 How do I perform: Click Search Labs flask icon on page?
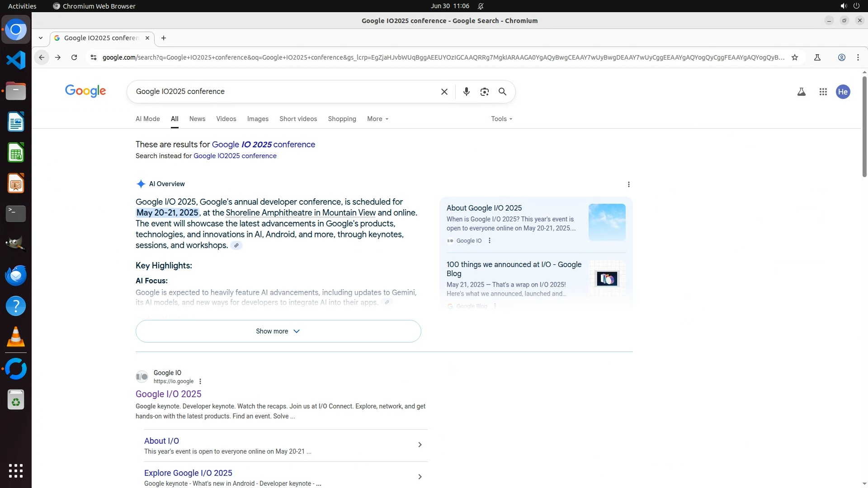pos(801,92)
